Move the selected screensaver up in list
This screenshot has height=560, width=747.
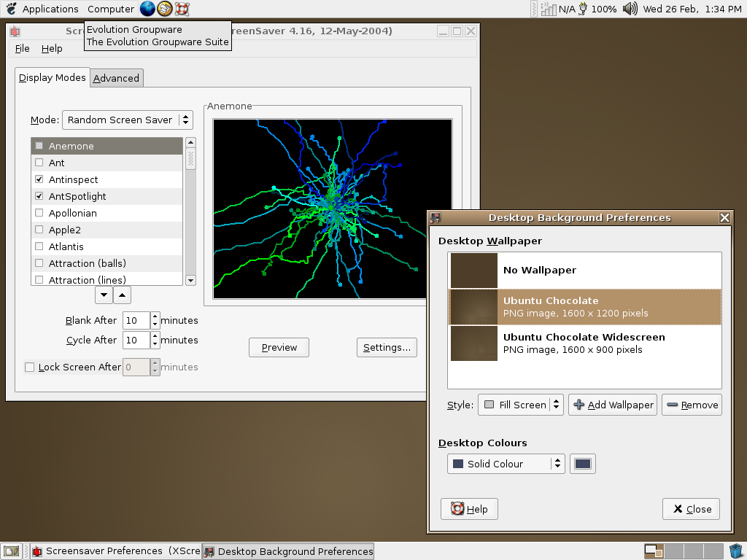(122, 295)
